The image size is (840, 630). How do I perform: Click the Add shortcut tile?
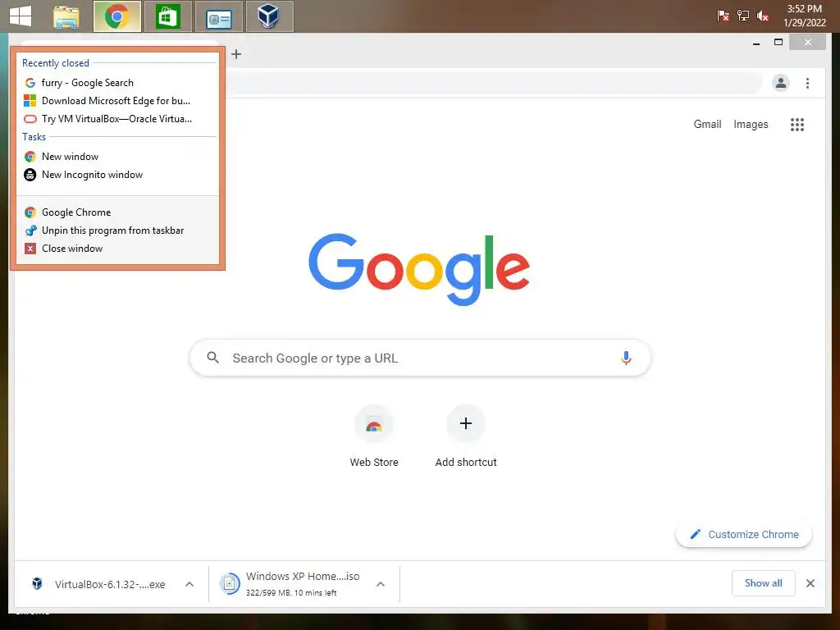coord(466,436)
